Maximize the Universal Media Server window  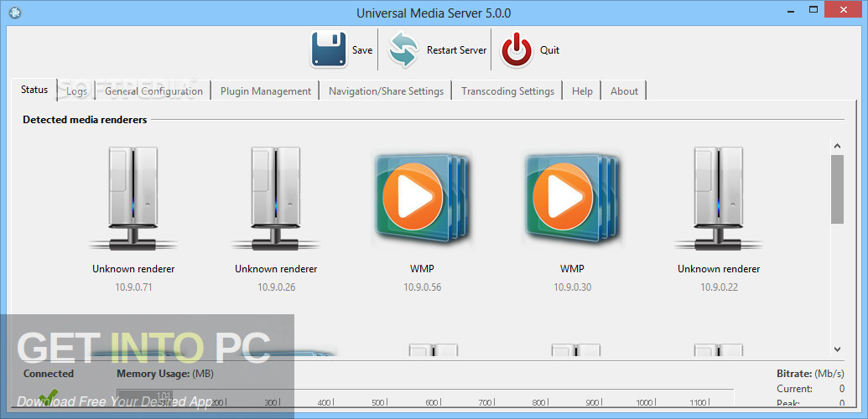coord(813,10)
